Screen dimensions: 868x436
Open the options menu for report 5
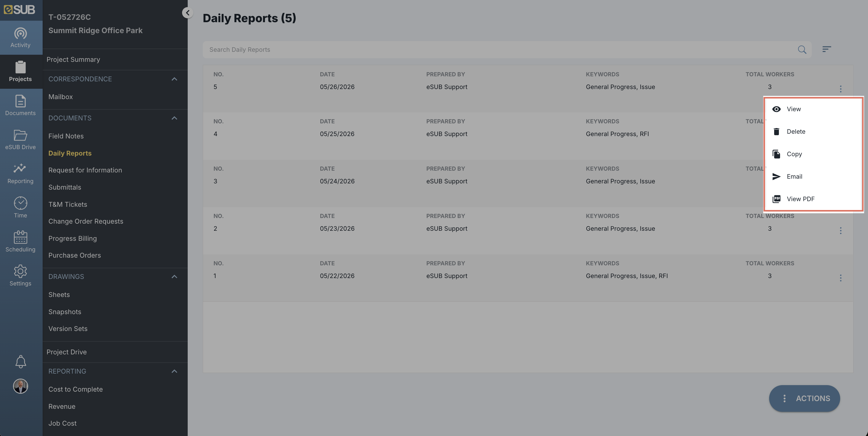[840, 89]
